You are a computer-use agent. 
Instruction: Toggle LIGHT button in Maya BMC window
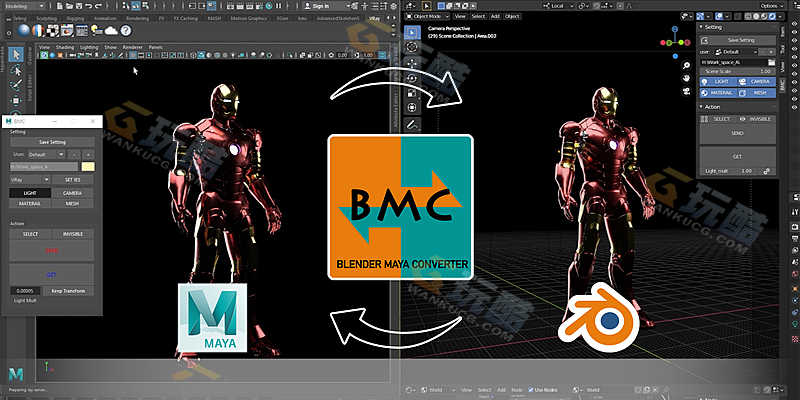pyautogui.click(x=30, y=193)
